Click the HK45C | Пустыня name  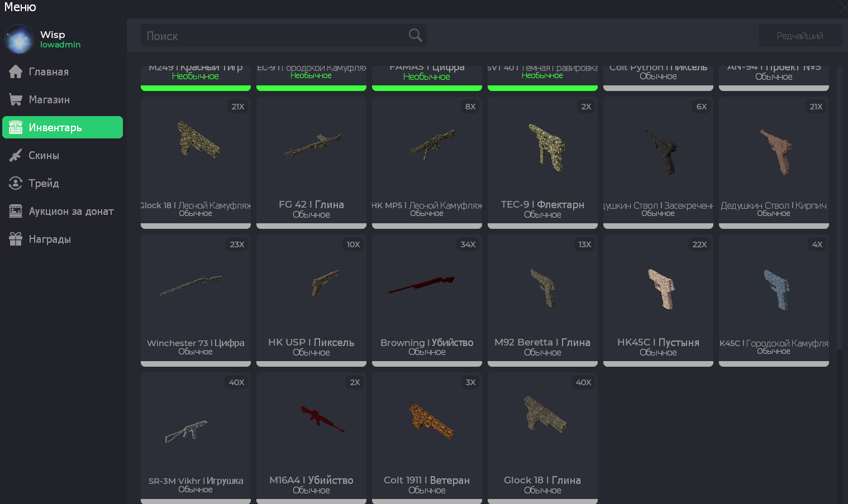[658, 343]
